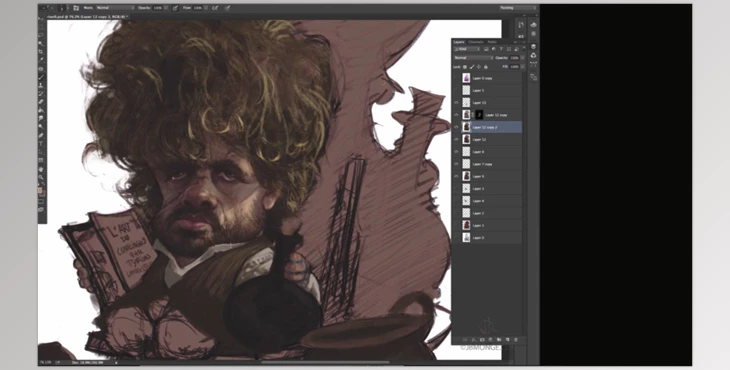Screen dimensions: 730x370
Task: Select the Brush tool in the toolbox
Action: pos(41,77)
